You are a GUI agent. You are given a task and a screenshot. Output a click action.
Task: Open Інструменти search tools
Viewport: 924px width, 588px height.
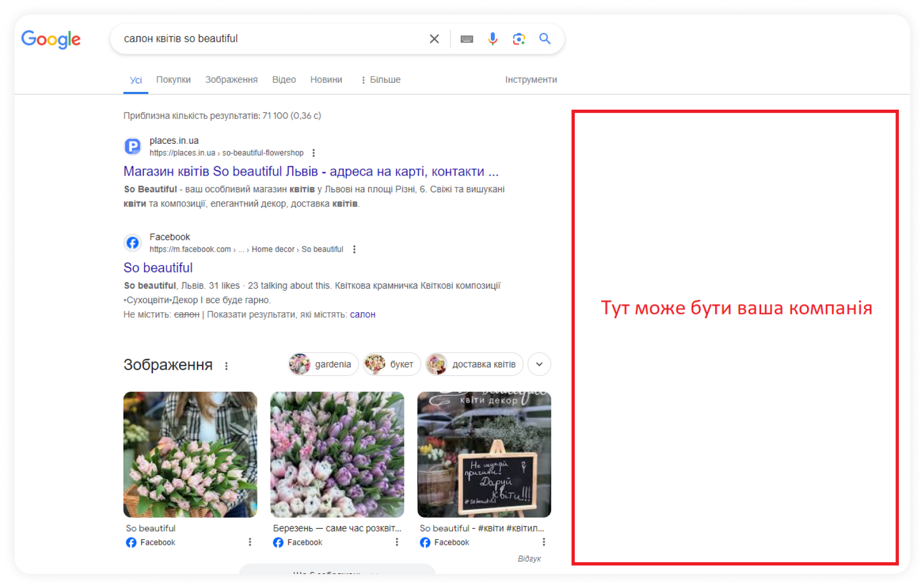pos(531,79)
